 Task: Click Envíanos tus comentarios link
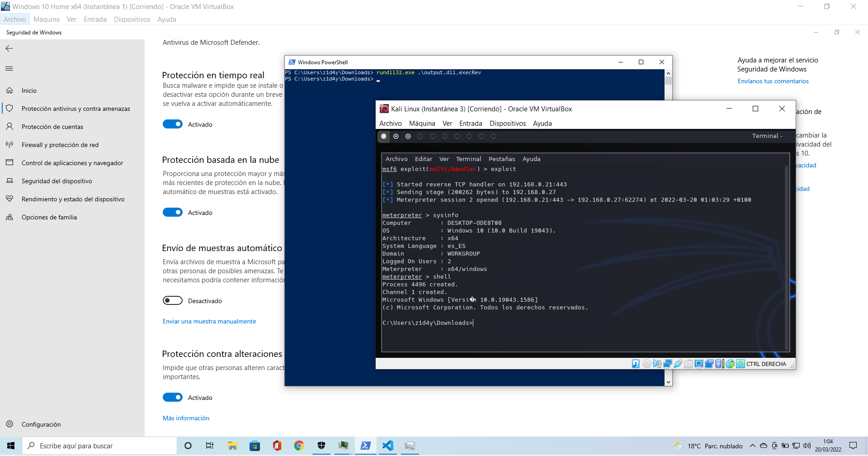point(773,81)
